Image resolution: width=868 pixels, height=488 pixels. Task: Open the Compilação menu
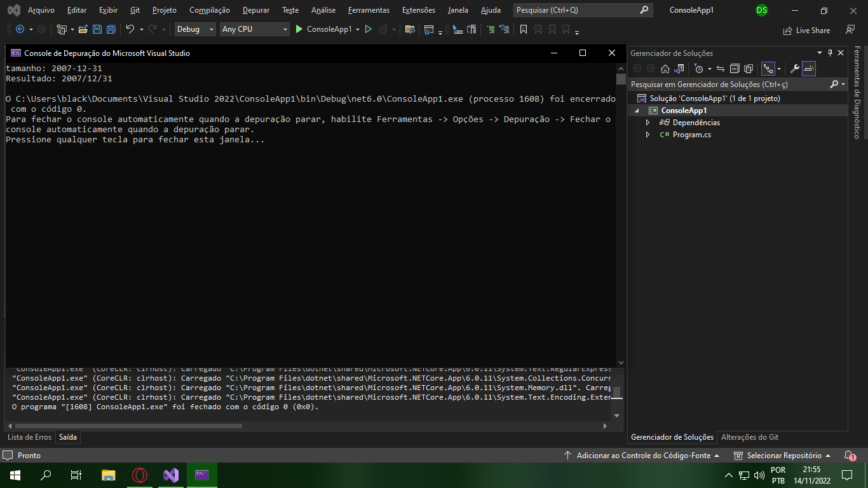tap(210, 10)
